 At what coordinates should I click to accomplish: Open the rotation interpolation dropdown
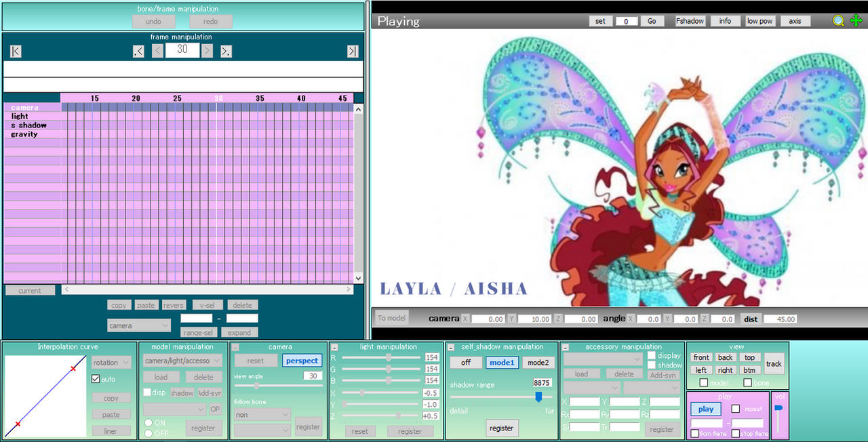tap(111, 363)
